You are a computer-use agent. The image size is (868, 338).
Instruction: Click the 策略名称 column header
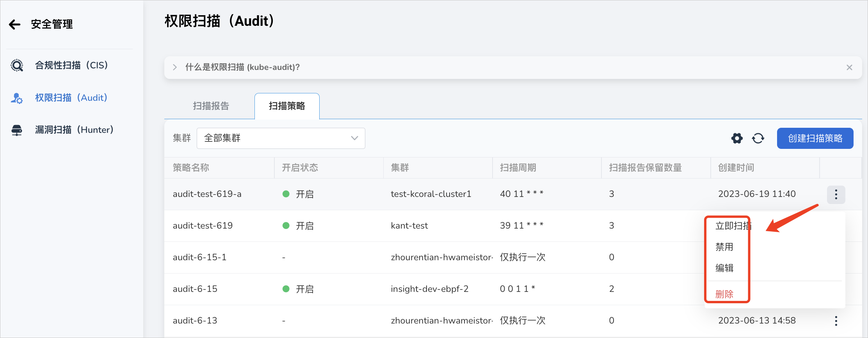191,168
